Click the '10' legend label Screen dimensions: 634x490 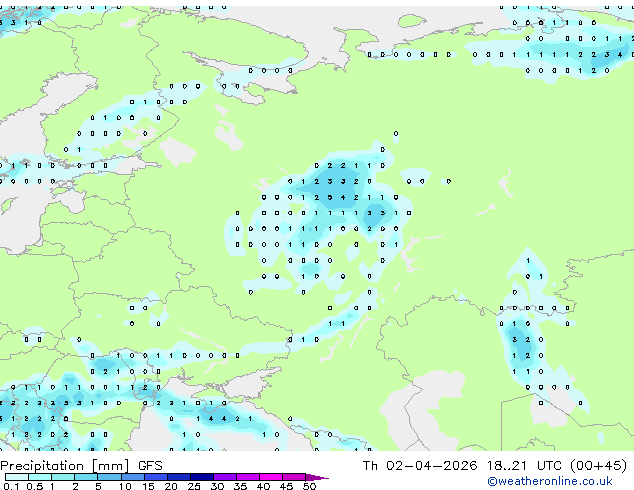click(x=125, y=486)
